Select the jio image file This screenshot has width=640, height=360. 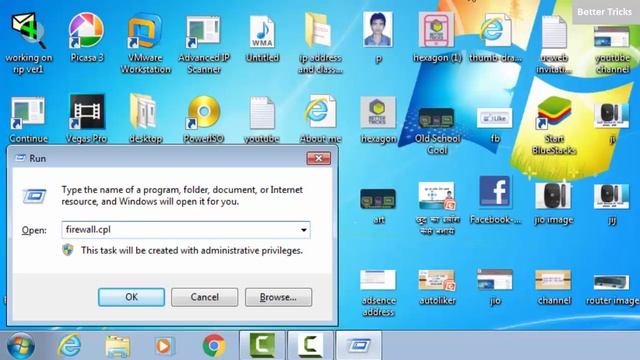[x=553, y=203]
